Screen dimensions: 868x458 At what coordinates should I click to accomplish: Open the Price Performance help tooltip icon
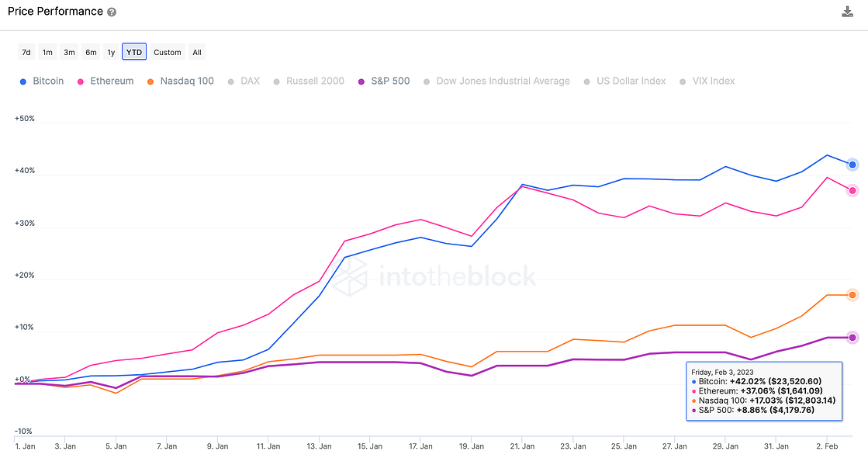(x=112, y=12)
